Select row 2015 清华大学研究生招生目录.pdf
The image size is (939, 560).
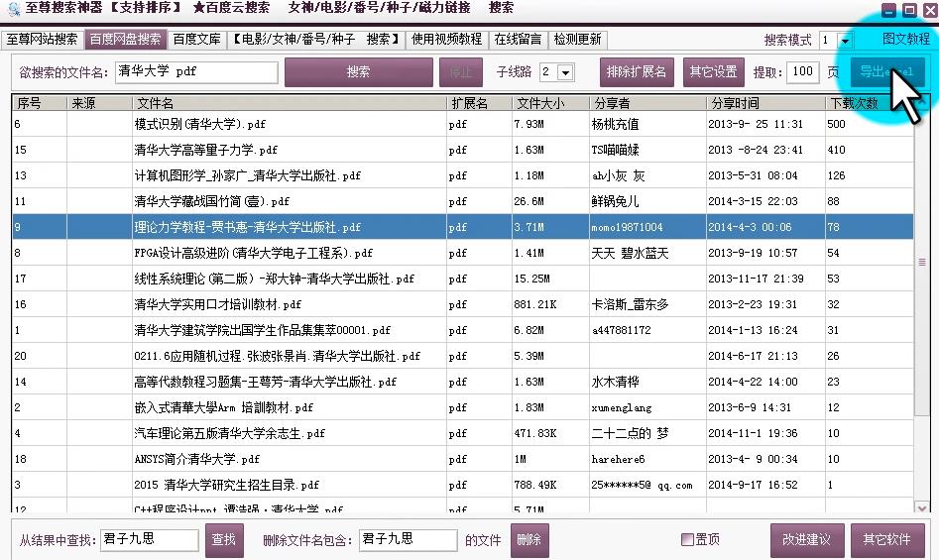[463, 485]
